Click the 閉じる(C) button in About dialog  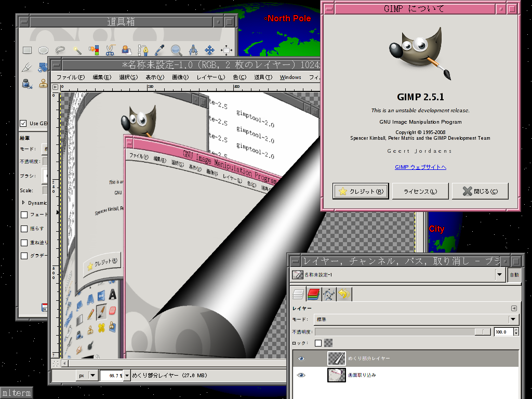[x=480, y=191]
